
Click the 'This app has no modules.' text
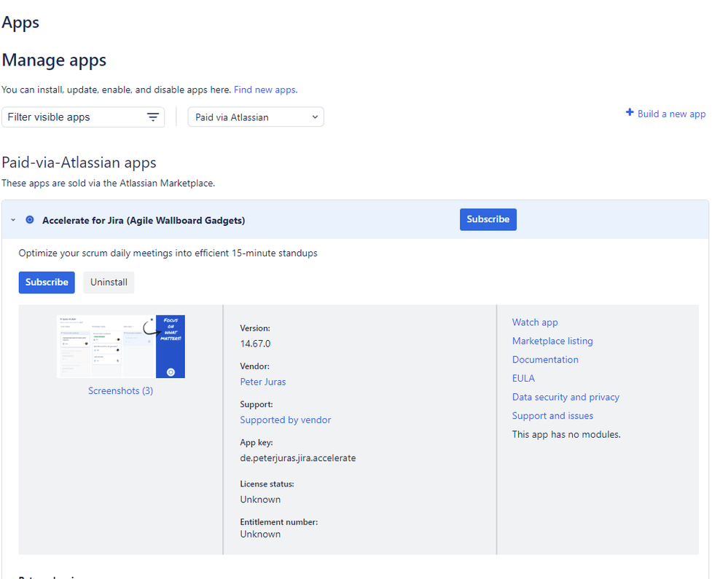coord(566,434)
